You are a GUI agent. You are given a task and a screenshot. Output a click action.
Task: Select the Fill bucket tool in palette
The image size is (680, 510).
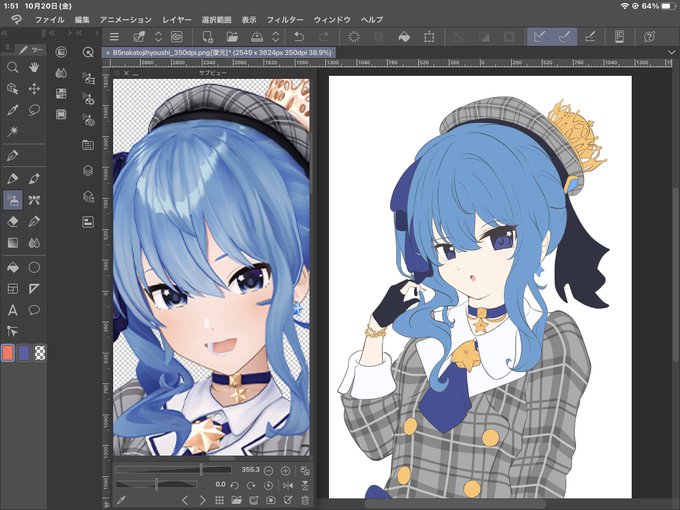click(x=13, y=268)
